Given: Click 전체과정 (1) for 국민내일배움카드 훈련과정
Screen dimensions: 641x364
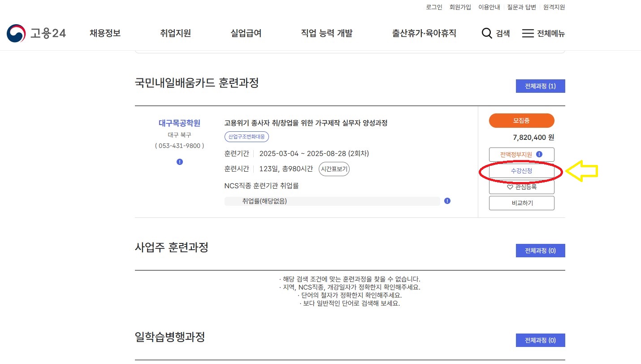Looking at the screenshot, I should (540, 86).
